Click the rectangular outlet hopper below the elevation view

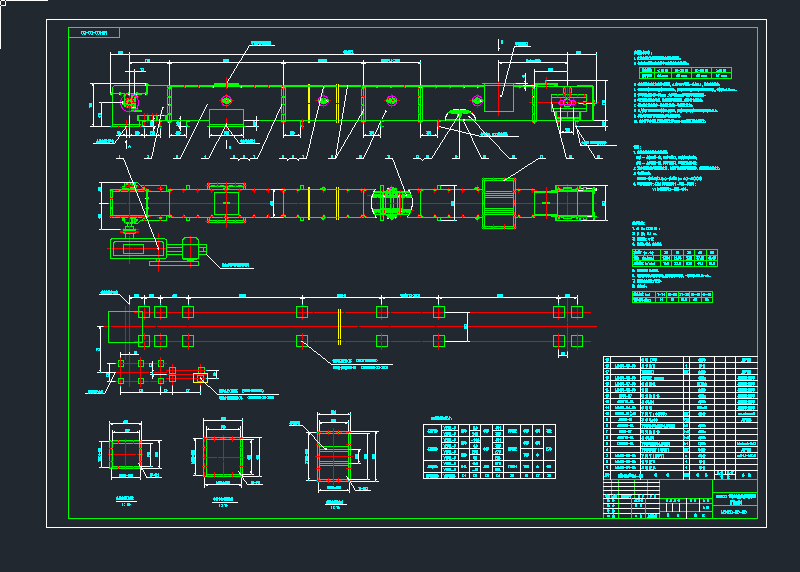[226, 129]
